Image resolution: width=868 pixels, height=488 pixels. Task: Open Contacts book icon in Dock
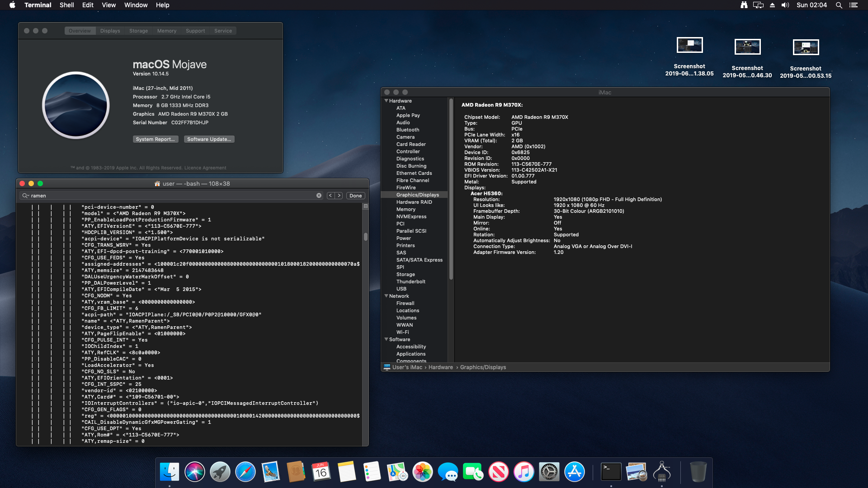(x=296, y=472)
